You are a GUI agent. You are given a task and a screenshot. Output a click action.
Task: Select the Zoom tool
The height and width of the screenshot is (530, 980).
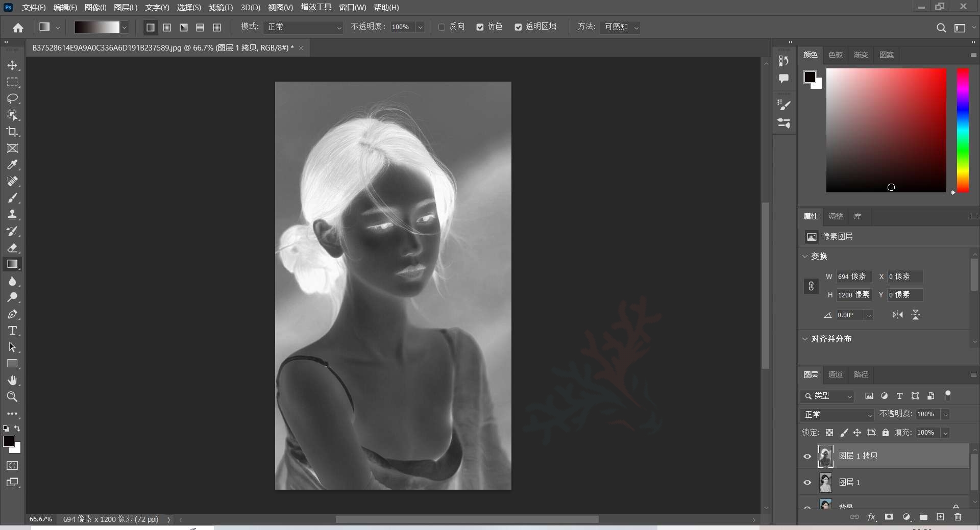coord(12,397)
